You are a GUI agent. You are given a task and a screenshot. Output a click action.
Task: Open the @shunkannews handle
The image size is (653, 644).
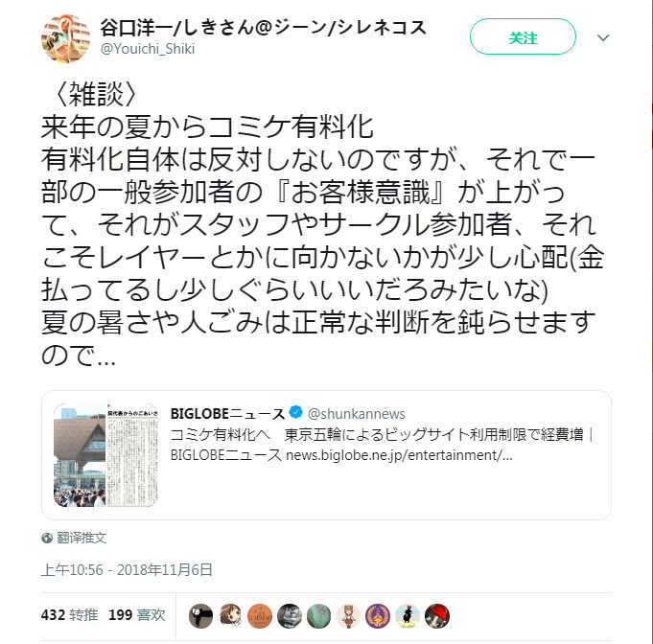pos(356,414)
